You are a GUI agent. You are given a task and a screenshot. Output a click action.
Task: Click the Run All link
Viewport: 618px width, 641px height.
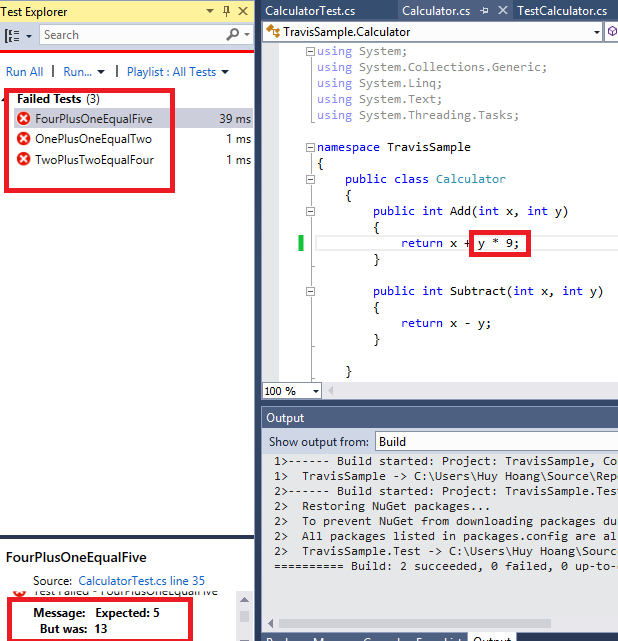coord(24,72)
